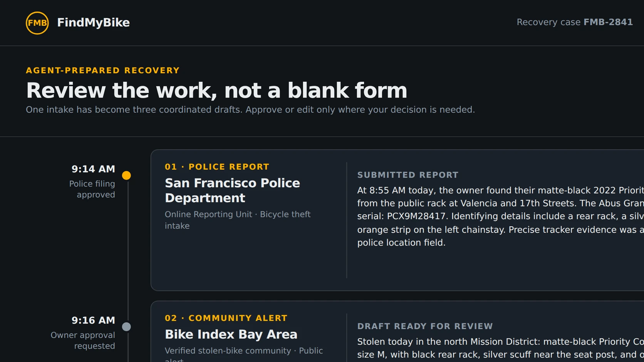Viewport: 644px width, 362px height.
Task: Select the 9:16 AM timestamp
Action: pos(93,320)
